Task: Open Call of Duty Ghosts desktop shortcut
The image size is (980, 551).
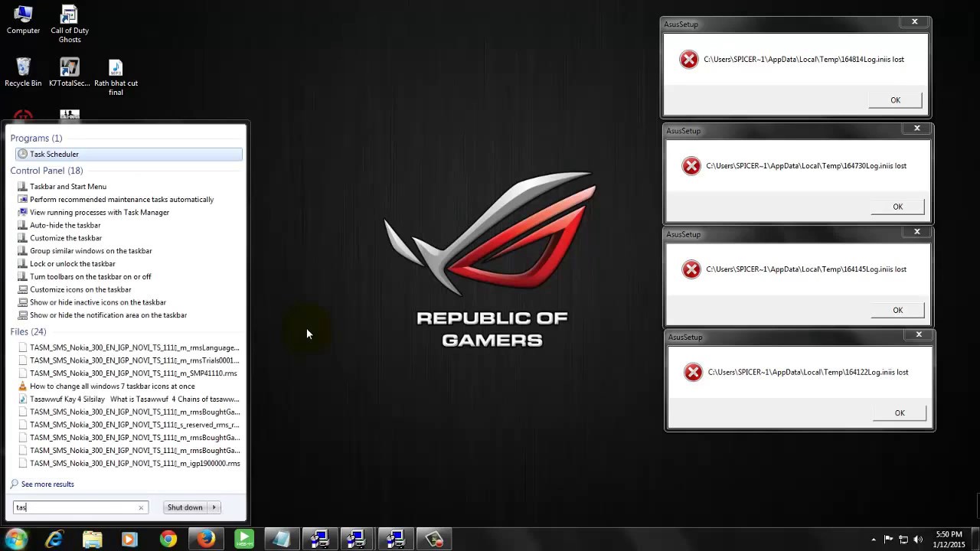Action: click(70, 24)
